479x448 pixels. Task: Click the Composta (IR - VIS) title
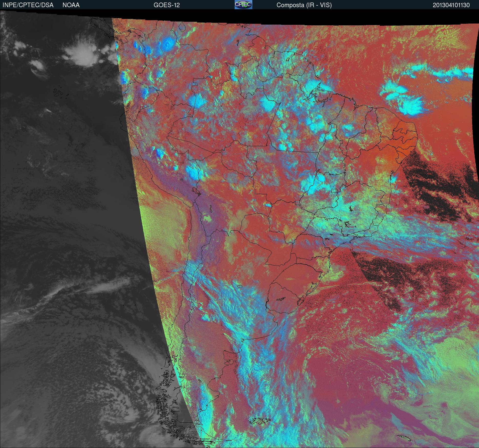[x=304, y=5]
